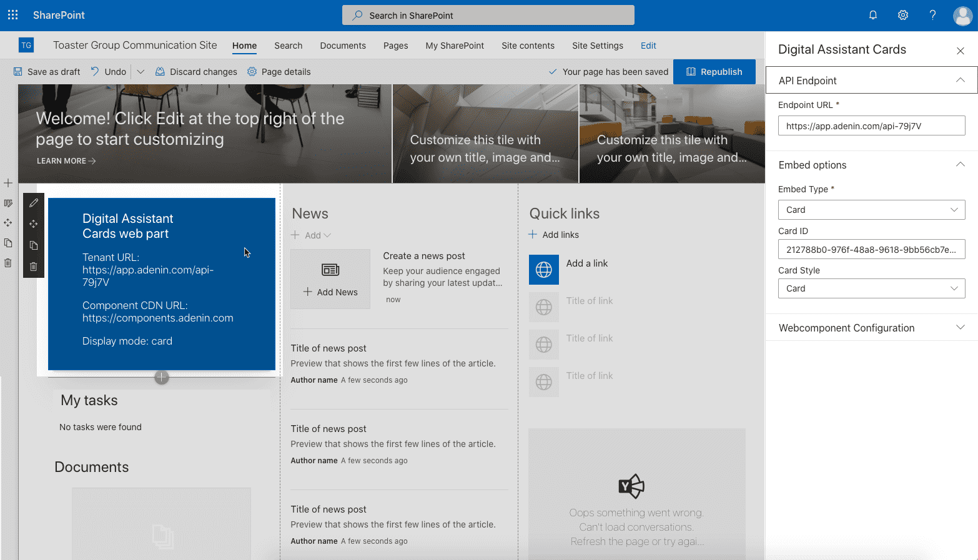Click Add links under Quick links
Image resolution: width=978 pixels, height=560 pixels.
(x=554, y=235)
